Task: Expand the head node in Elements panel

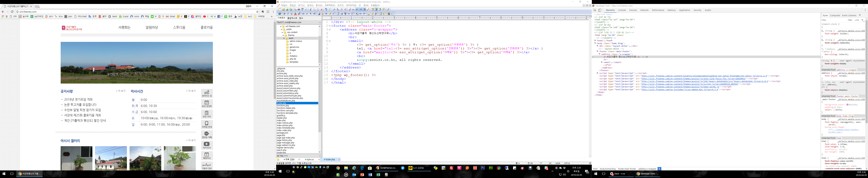Action: tap(595, 41)
